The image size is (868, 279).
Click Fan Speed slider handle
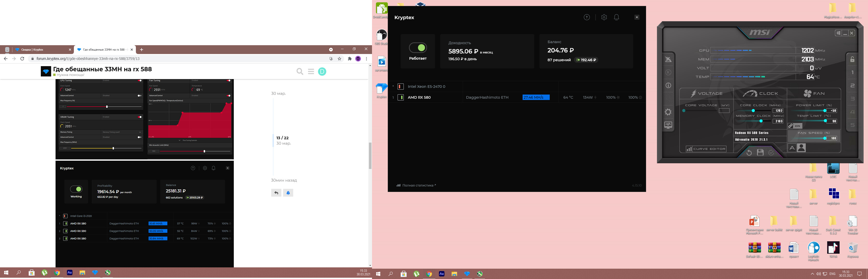(825, 138)
